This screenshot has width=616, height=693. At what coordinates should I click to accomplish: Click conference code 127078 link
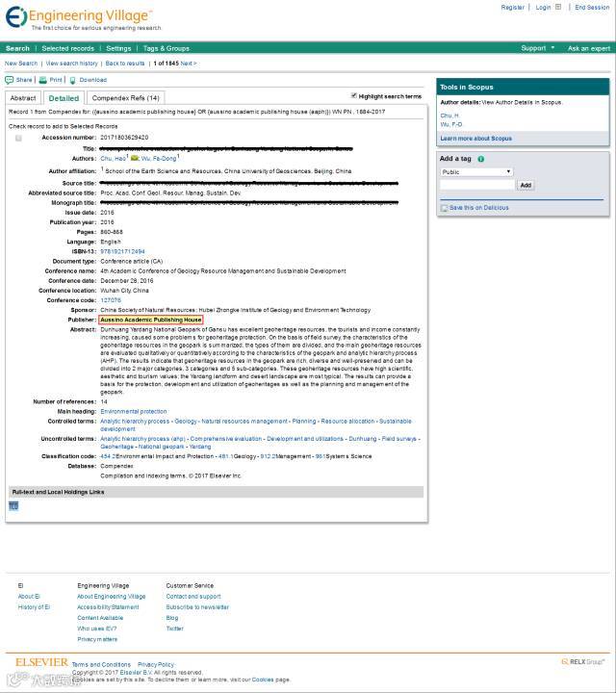click(111, 300)
